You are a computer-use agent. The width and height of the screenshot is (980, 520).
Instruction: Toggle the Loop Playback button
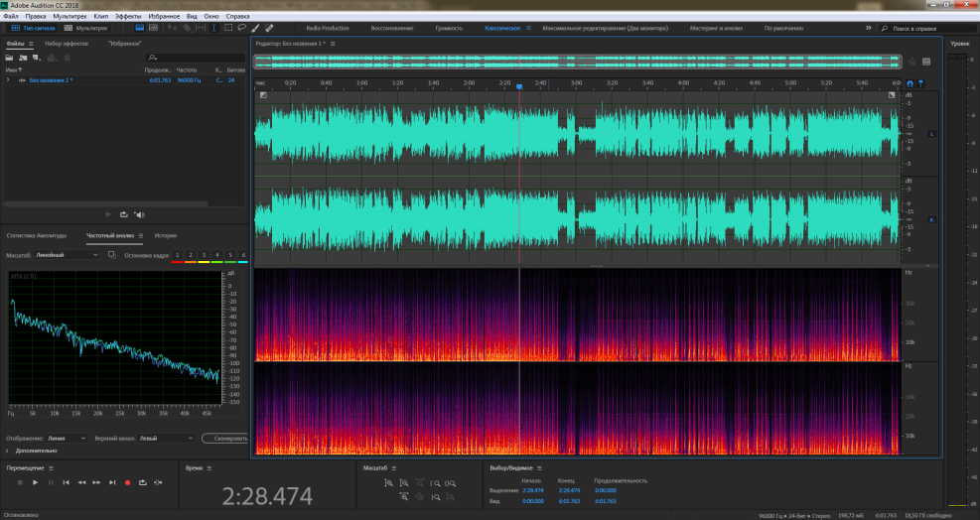143,482
